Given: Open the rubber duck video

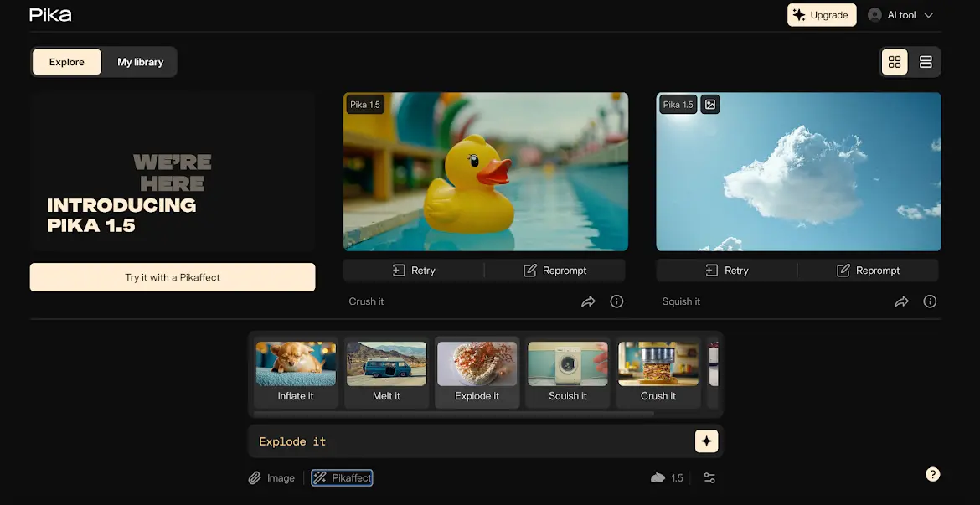Looking at the screenshot, I should click(486, 172).
